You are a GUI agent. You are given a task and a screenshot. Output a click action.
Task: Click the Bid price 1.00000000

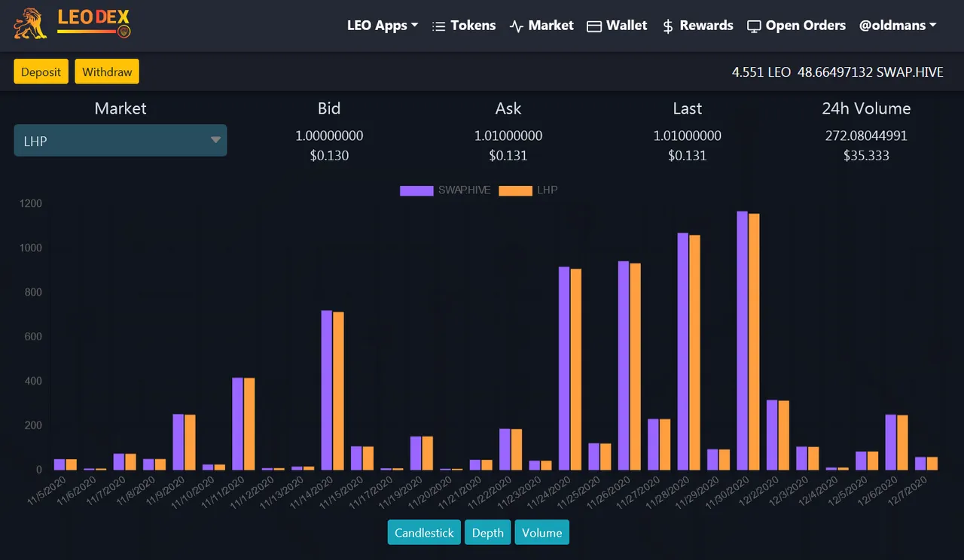pyautogui.click(x=329, y=136)
